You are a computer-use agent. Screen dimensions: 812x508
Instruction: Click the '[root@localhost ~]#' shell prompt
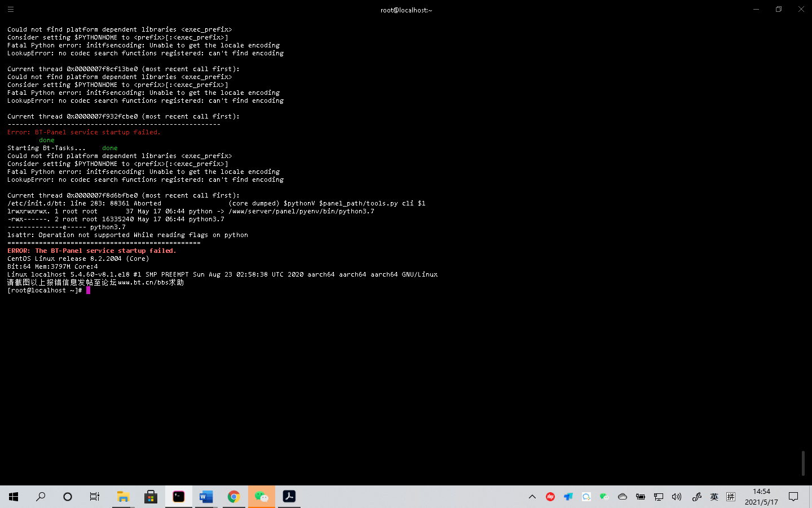[45, 290]
